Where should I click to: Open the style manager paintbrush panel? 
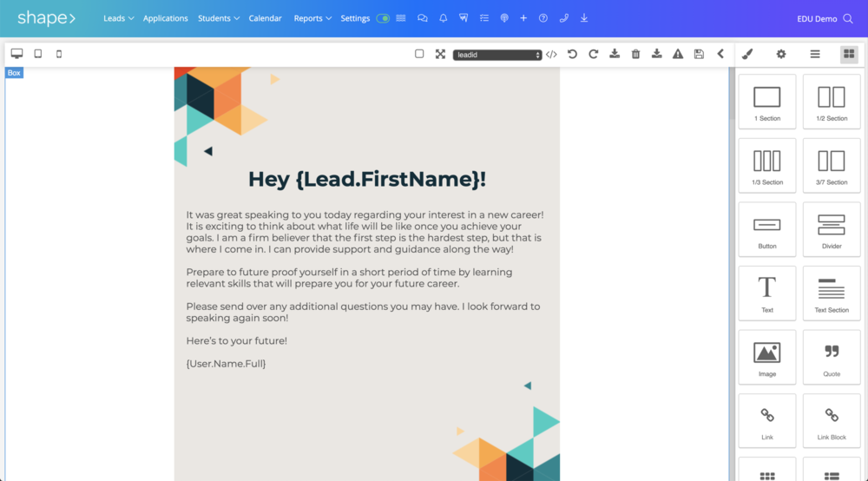click(747, 54)
